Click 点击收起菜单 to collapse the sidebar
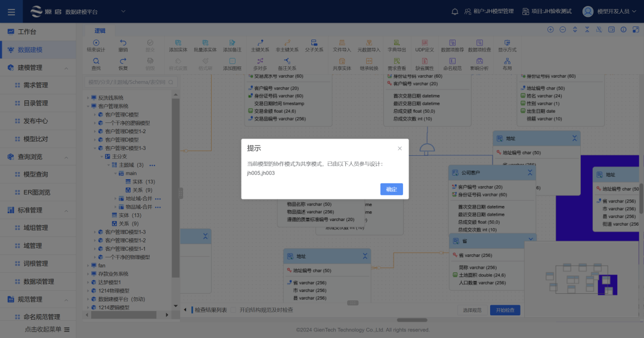644x338 pixels. point(47,330)
